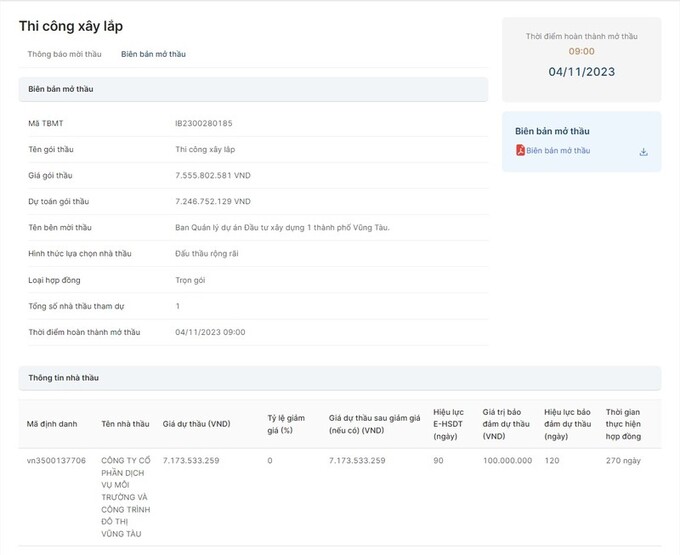
Task: Click the Giá gói thầu value 7.555.802.581 VND
Action: click(213, 176)
